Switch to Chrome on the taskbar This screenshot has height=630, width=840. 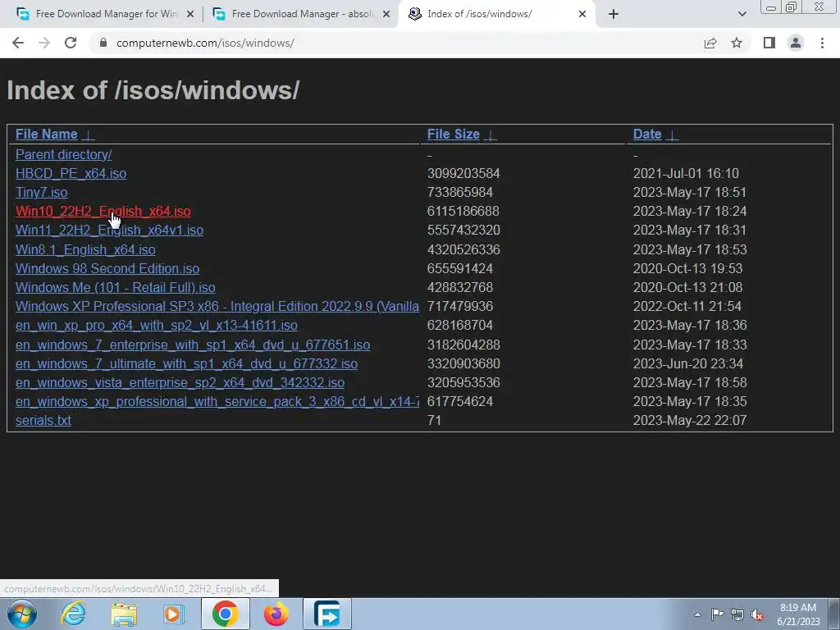(225, 614)
